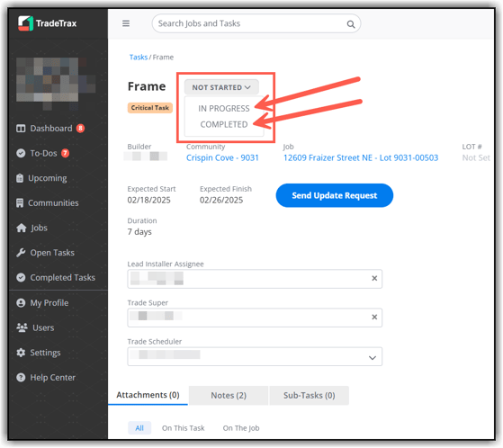Switch to the Notes (2) tab
The width and height of the screenshot is (503, 448).
tap(229, 396)
